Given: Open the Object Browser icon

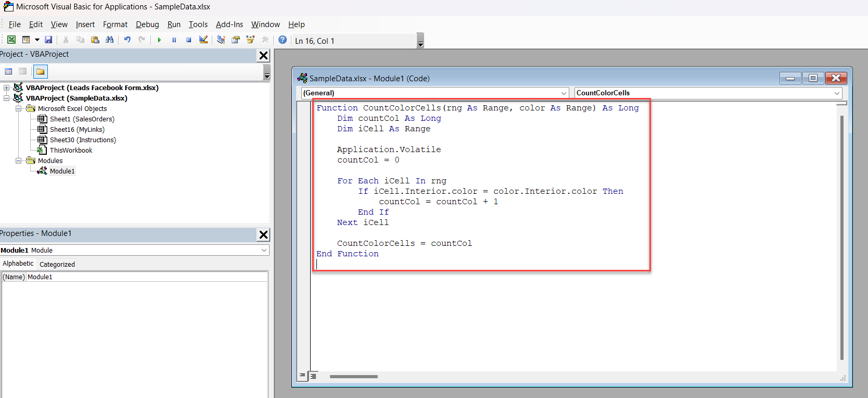Looking at the screenshot, I should point(250,40).
